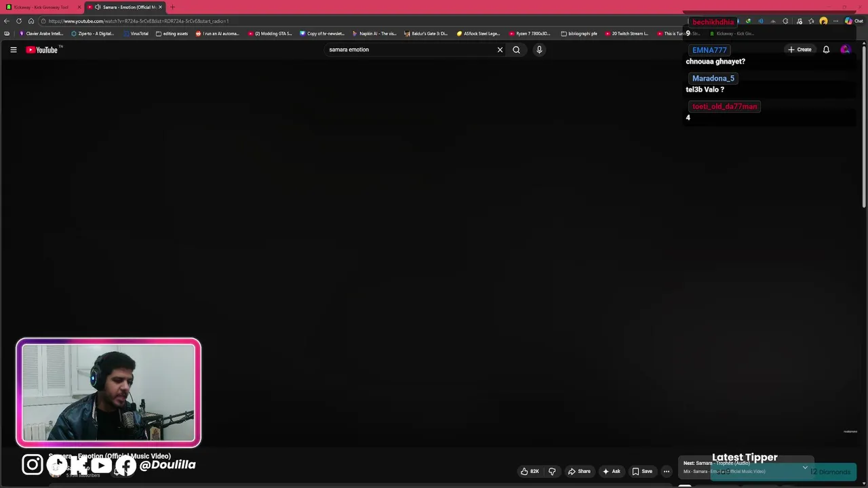
Task: Open the three-dot more actions menu
Action: [x=667, y=471]
